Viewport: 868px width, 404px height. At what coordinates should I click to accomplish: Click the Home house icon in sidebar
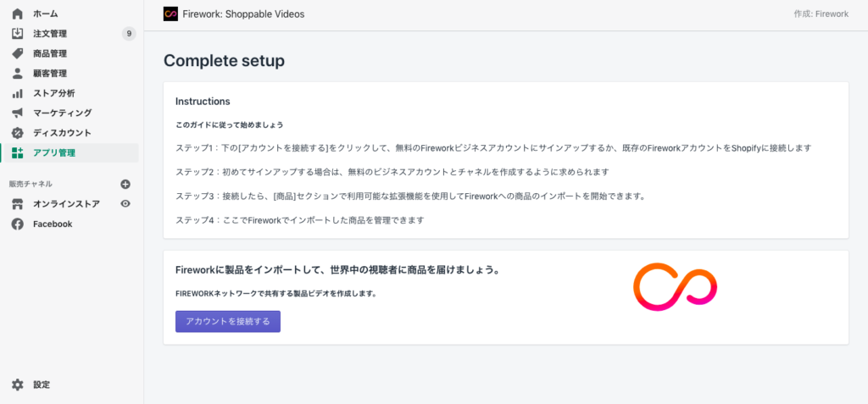18,14
